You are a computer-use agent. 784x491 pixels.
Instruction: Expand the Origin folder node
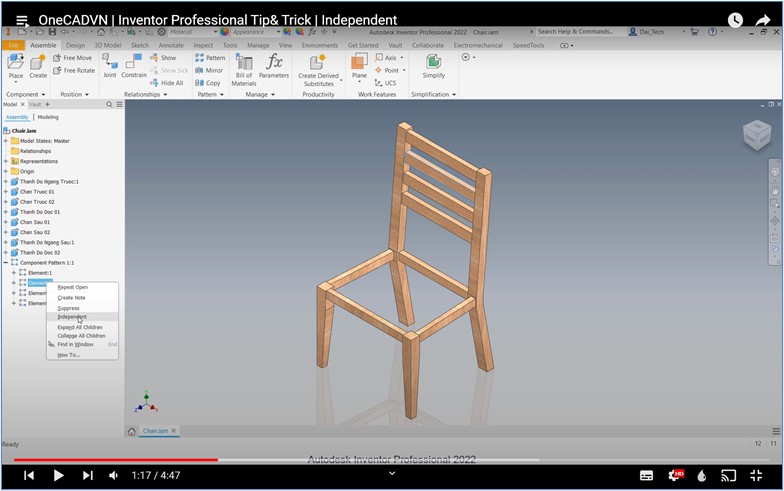(x=6, y=172)
